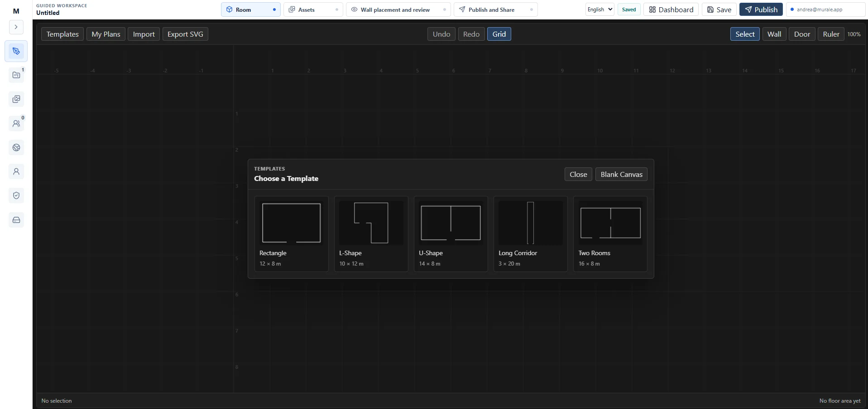Open the room editor pen-tool sidebar icon
868x409 pixels.
[16, 51]
